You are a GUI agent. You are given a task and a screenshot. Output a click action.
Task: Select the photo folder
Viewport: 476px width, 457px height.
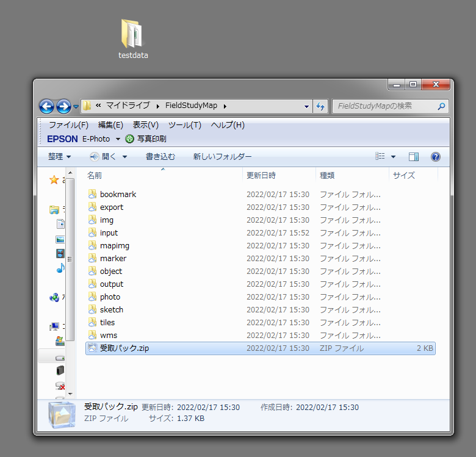(x=261, y=297)
